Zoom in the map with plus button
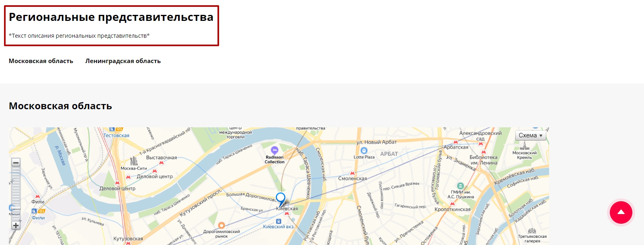This screenshot has height=245, width=644. click(16, 225)
